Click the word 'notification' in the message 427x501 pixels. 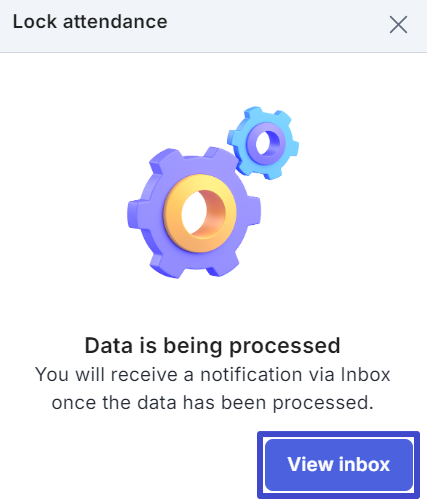point(251,374)
